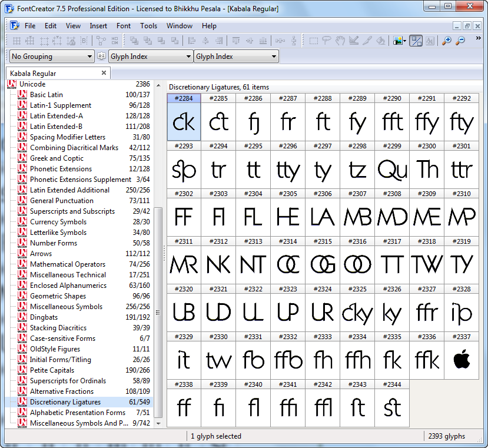Click the Lock Guidelines padlock icon
Image resolution: width=488 pixels, height=448 pixels.
point(71,41)
